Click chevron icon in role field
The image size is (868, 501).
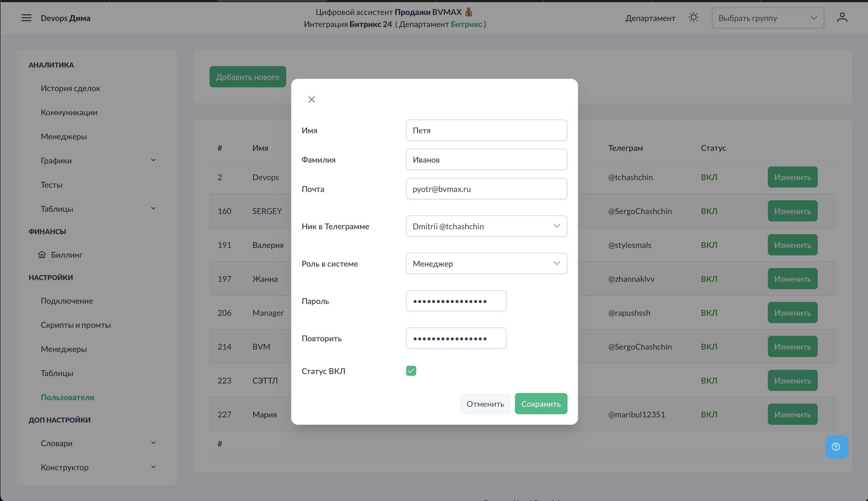click(x=557, y=264)
